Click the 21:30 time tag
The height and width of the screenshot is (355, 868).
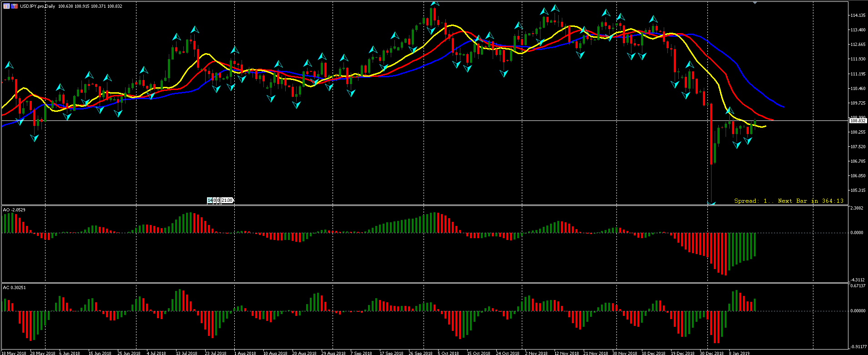click(x=227, y=200)
